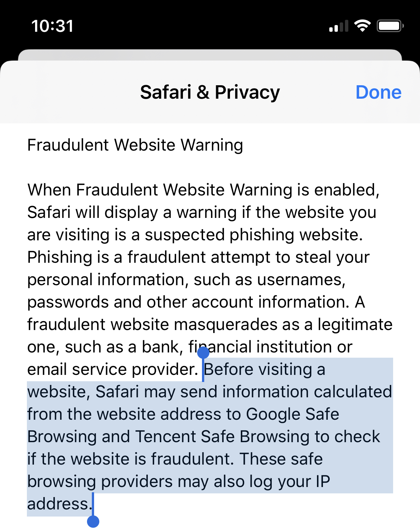The image size is (420, 530).
Task: Tap the selection start handle before "Before"
Action: pos(203,353)
